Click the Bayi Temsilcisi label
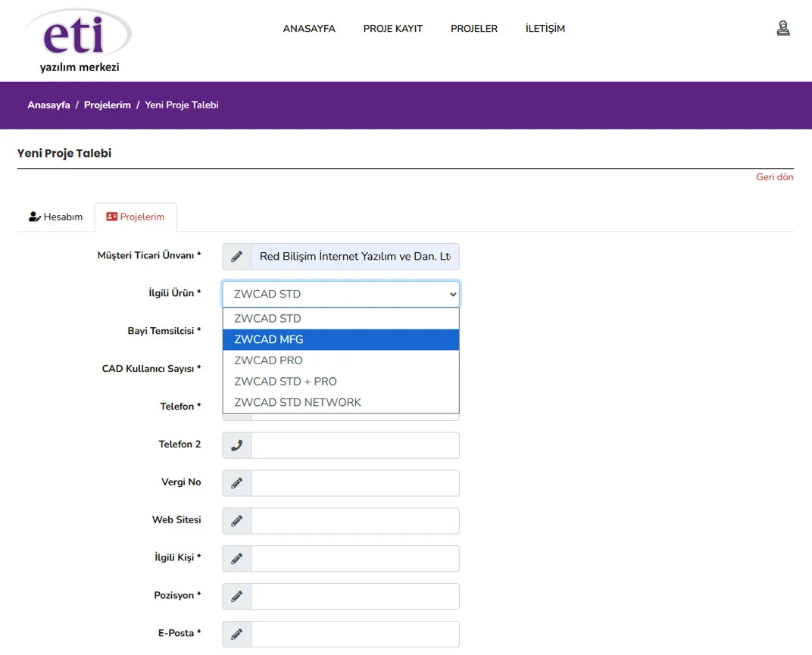Viewport: 812px width, 655px height. click(164, 331)
